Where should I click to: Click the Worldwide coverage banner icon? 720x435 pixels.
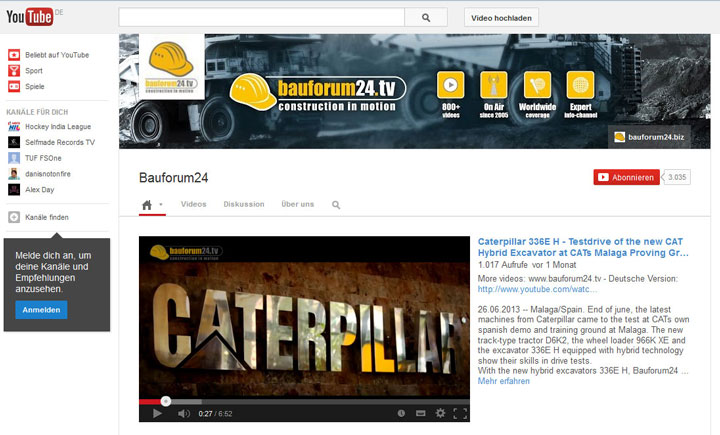coord(537,85)
